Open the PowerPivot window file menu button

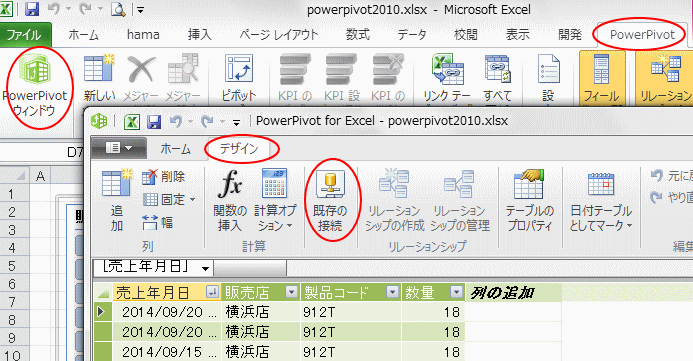point(118,148)
